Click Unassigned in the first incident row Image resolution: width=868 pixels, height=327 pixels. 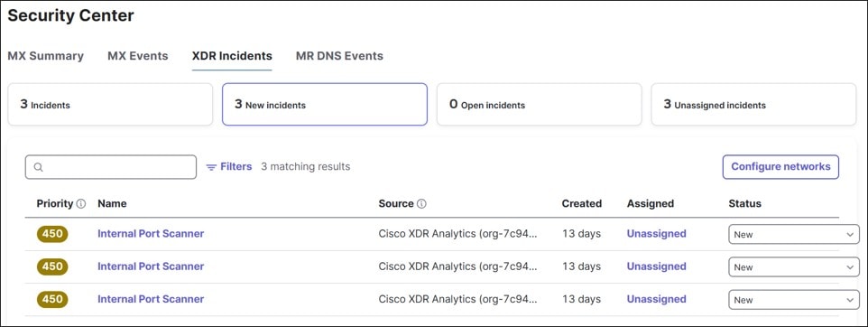tap(657, 234)
